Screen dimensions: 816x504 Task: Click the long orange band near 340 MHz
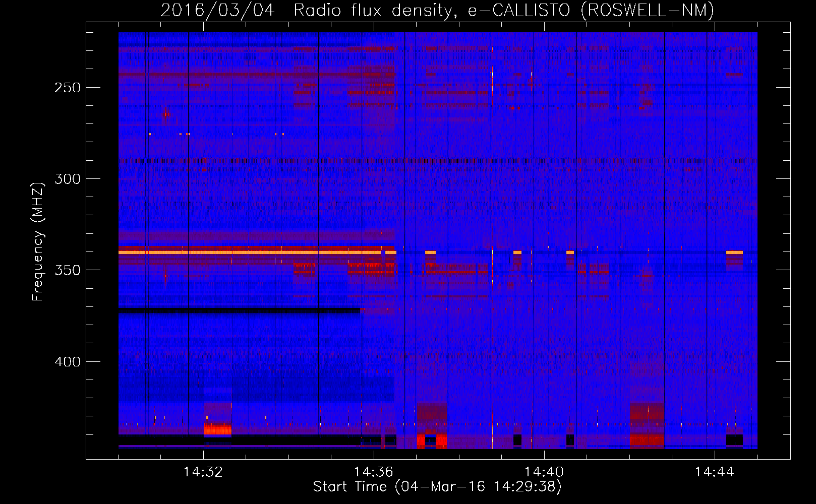(250, 252)
